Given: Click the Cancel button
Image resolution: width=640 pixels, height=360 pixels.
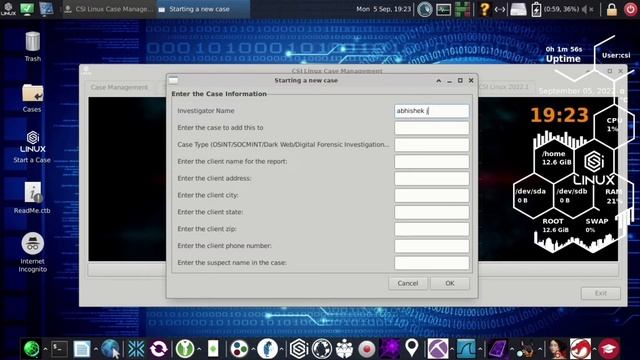Looking at the screenshot, I should pos(408,283).
